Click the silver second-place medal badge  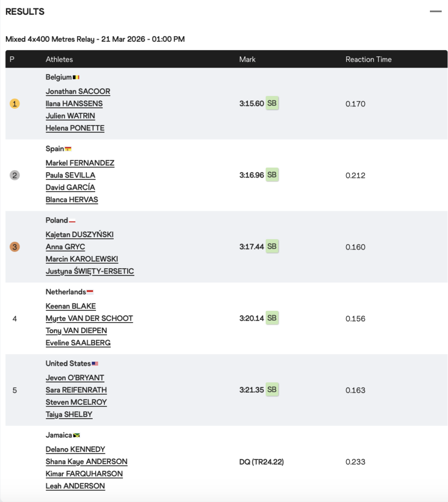(x=15, y=176)
